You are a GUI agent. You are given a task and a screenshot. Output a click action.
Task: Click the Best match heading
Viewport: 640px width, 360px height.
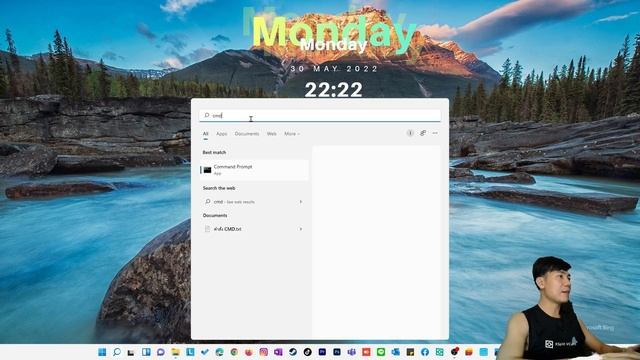[x=214, y=152]
